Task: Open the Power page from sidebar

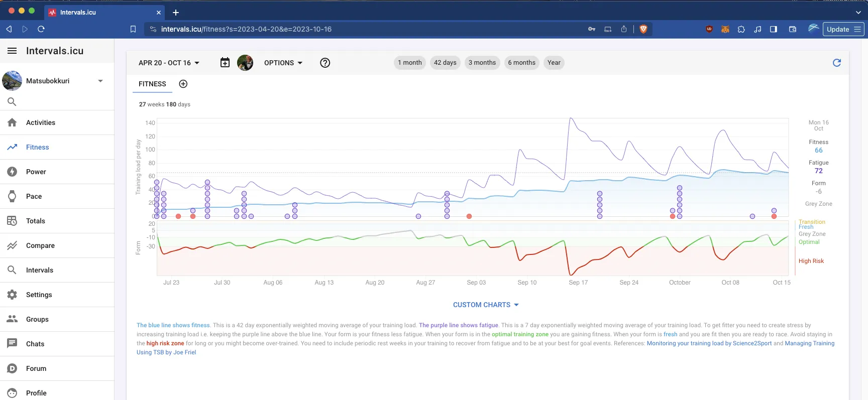Action: tap(36, 172)
